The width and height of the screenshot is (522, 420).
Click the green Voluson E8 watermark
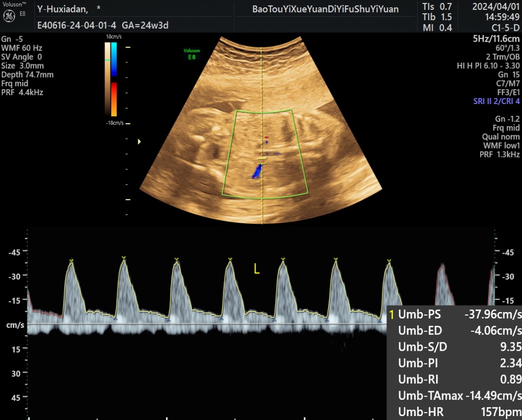point(191,53)
